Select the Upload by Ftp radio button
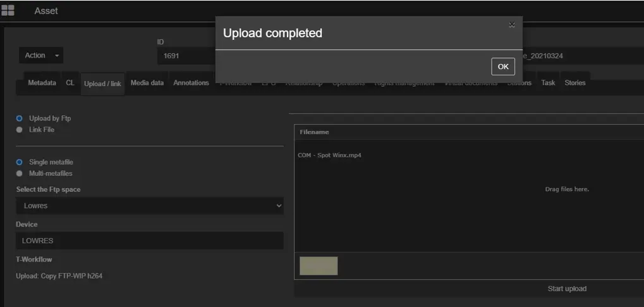 tap(20, 118)
